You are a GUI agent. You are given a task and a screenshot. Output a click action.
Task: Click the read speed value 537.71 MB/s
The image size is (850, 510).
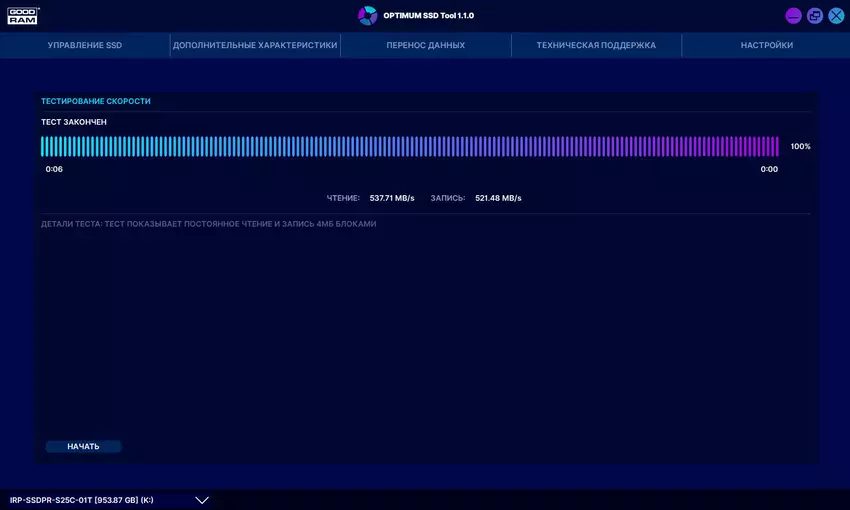[x=391, y=198]
